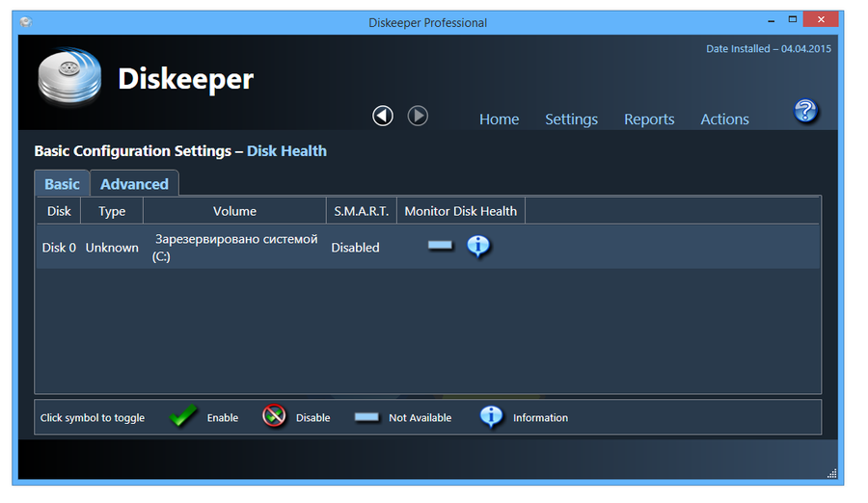Click the Disk column header
868x503 pixels.
pos(59,211)
